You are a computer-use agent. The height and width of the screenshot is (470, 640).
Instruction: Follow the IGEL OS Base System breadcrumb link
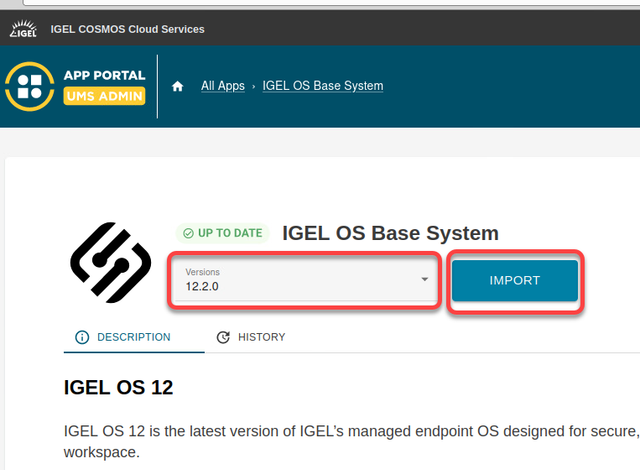322,86
